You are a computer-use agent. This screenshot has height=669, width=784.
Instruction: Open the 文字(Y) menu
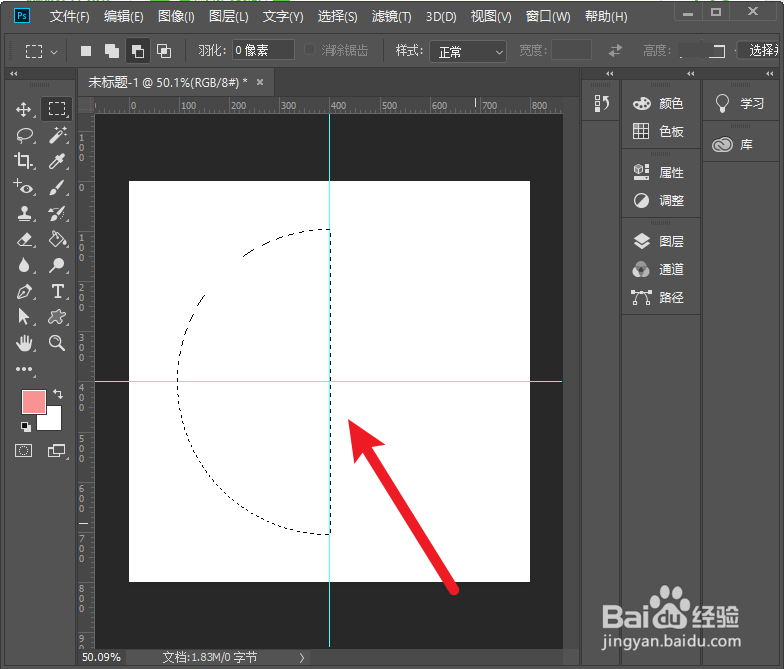(283, 16)
